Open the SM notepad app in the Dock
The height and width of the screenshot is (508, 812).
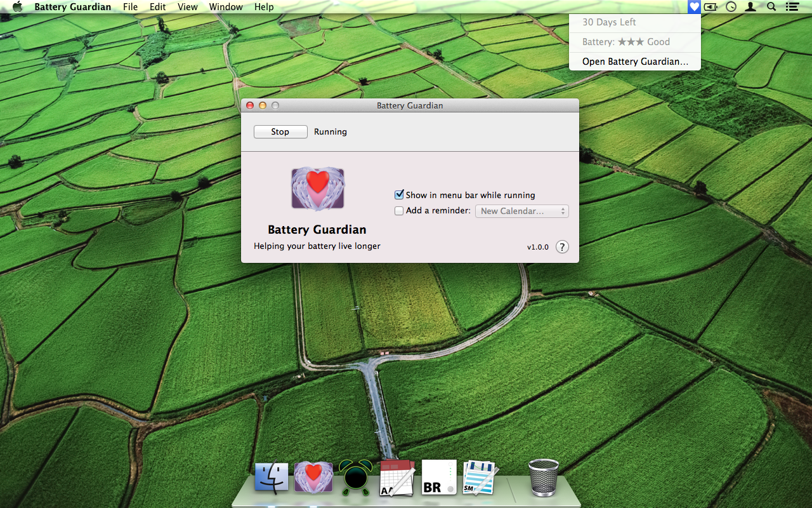click(x=480, y=478)
